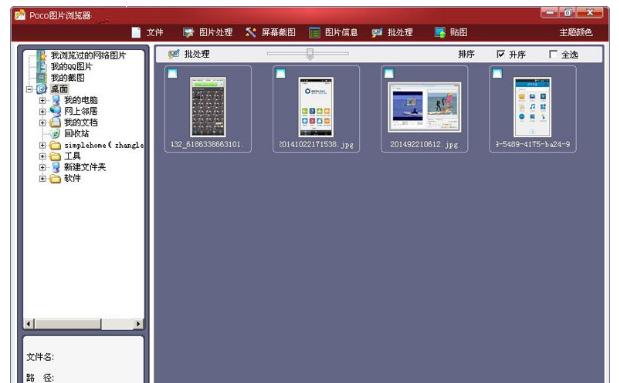Click the 工具 folder icon
The image size is (619, 383).
click(55, 156)
